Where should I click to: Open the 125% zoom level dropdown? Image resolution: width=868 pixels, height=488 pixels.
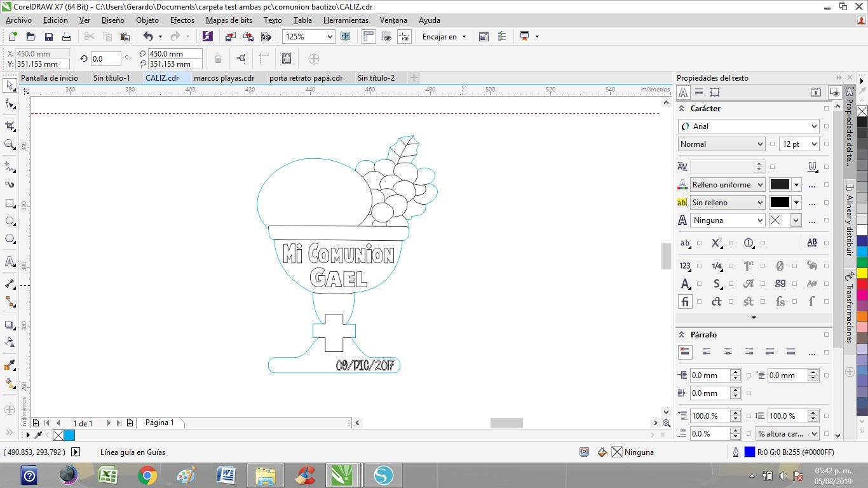(x=329, y=37)
